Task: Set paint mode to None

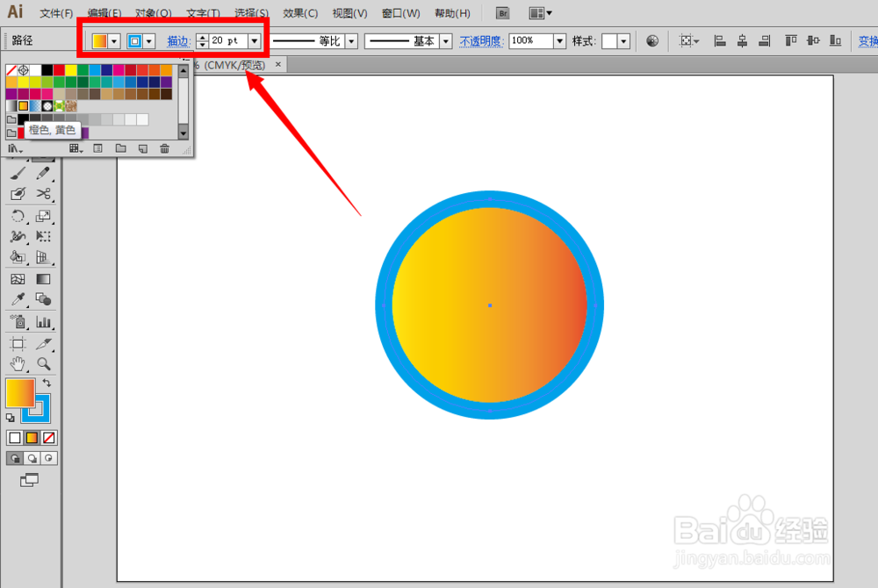Action: click(x=48, y=438)
